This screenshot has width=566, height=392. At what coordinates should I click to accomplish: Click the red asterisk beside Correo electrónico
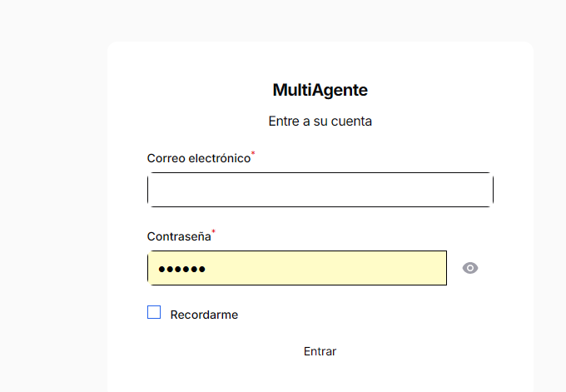tap(253, 154)
